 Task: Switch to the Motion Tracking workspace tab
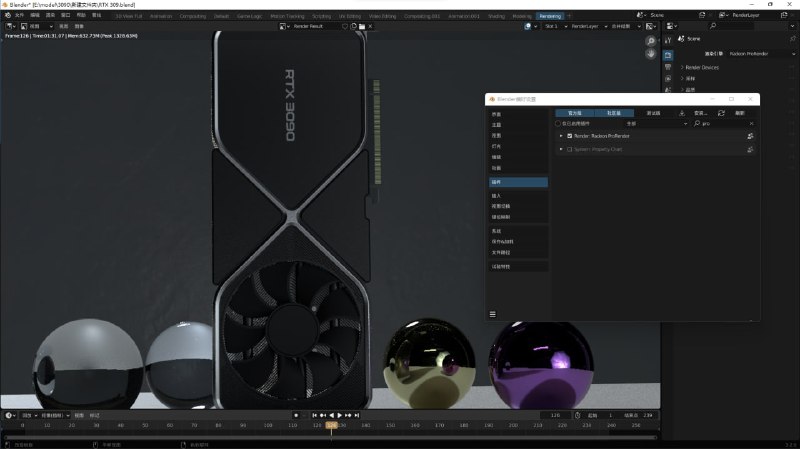pos(287,16)
